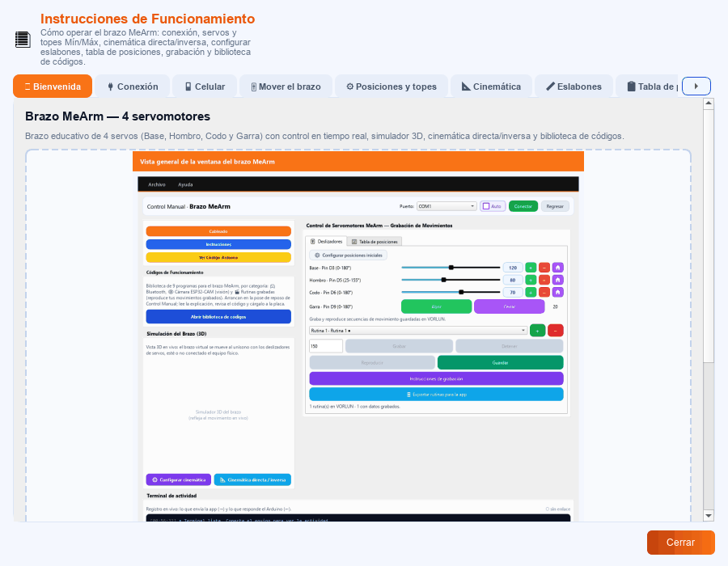
Task: Click the green Guardar button in preview
Action: pos(501,362)
